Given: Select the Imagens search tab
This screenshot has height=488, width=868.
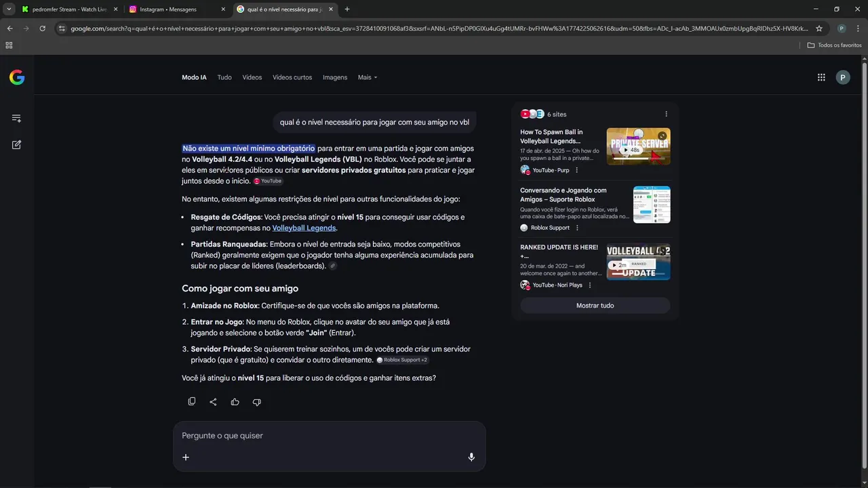Looking at the screenshot, I should pyautogui.click(x=335, y=77).
